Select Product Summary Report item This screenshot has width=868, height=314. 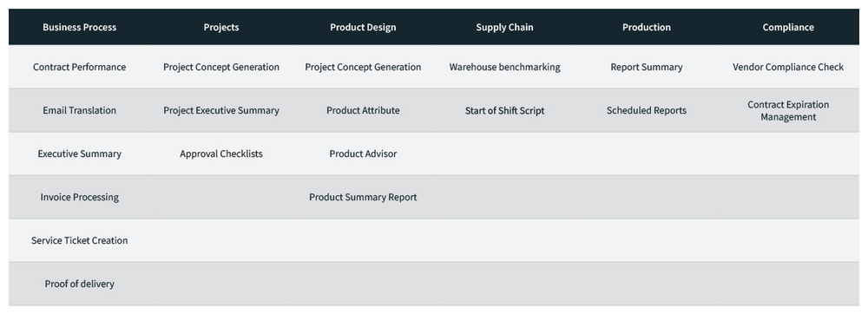(363, 197)
